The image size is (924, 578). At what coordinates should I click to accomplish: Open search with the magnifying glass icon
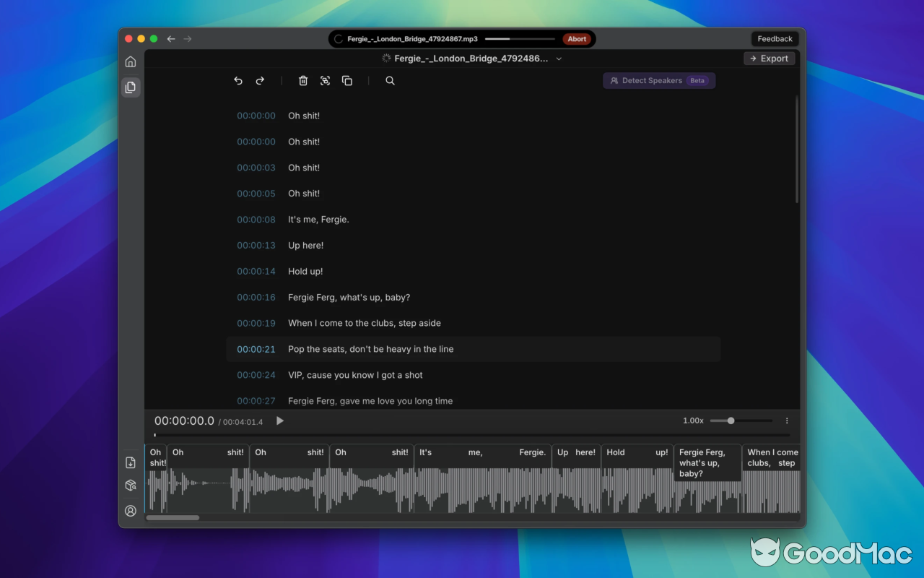point(390,80)
